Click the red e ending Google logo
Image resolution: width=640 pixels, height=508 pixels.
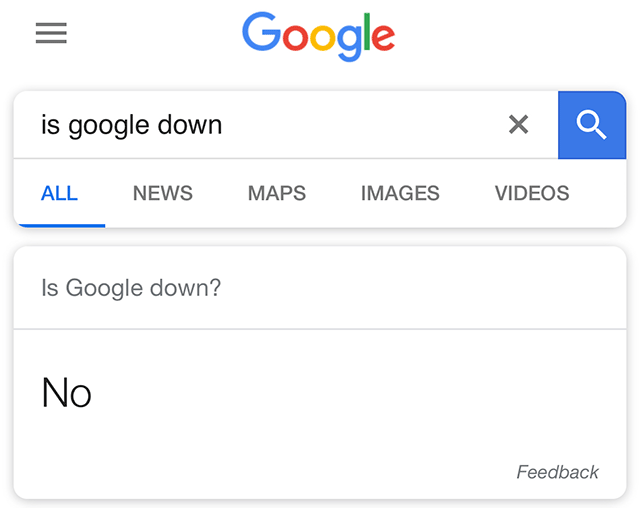tap(384, 39)
